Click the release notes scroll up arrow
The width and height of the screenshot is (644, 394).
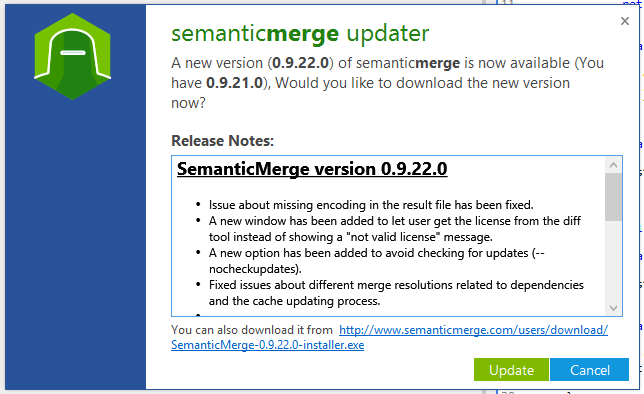click(614, 165)
